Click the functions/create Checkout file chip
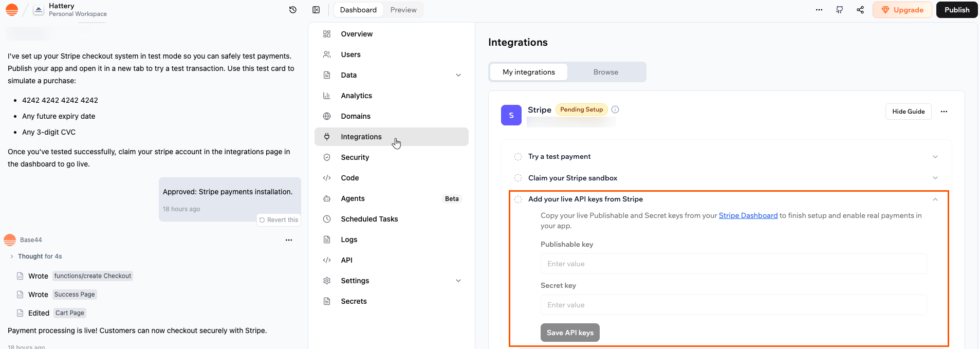The image size is (980, 349). [x=93, y=276]
